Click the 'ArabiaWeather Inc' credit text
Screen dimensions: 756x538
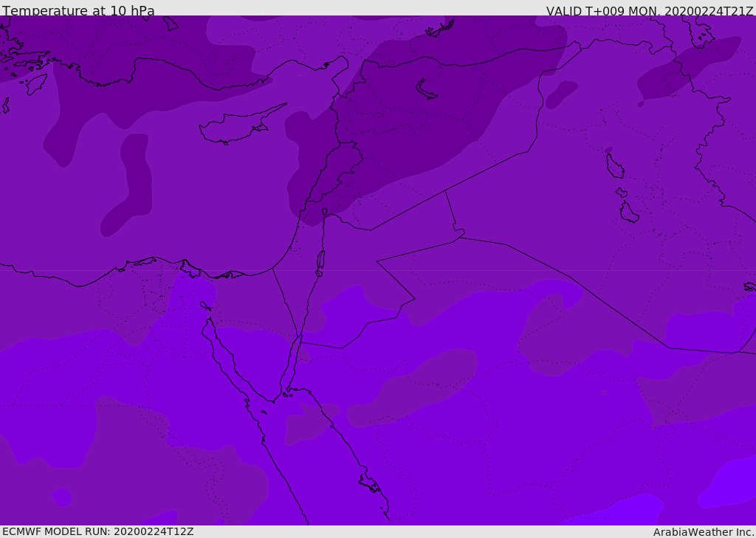click(703, 532)
